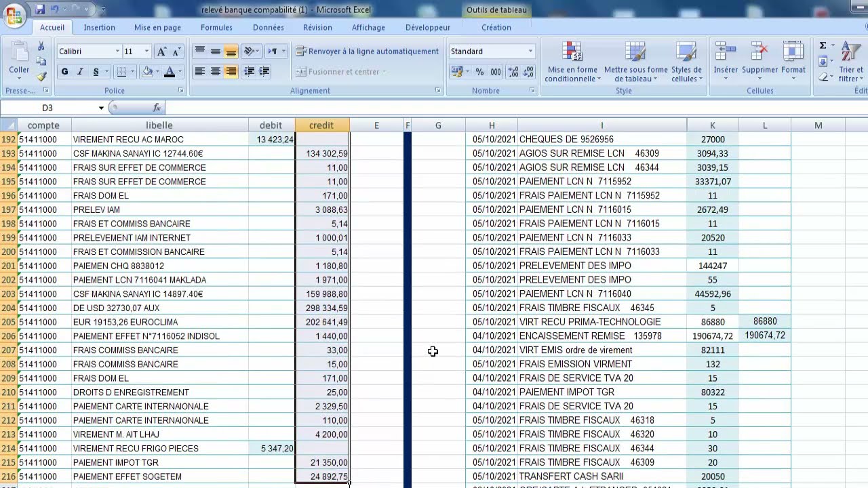Click into the formula bar

515,108
